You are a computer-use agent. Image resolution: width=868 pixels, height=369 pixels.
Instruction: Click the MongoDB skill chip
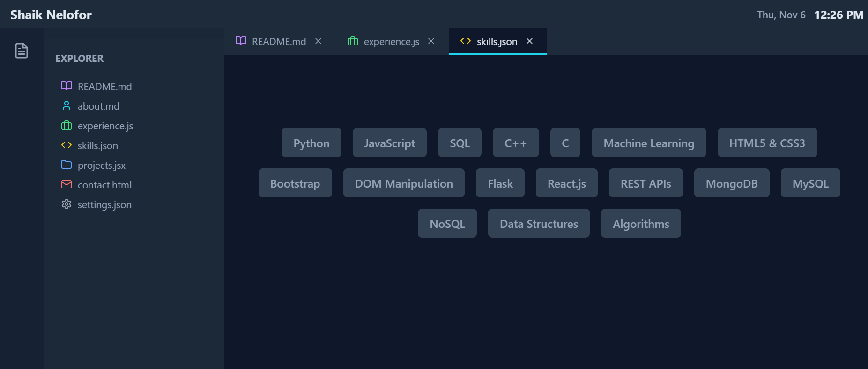(732, 183)
